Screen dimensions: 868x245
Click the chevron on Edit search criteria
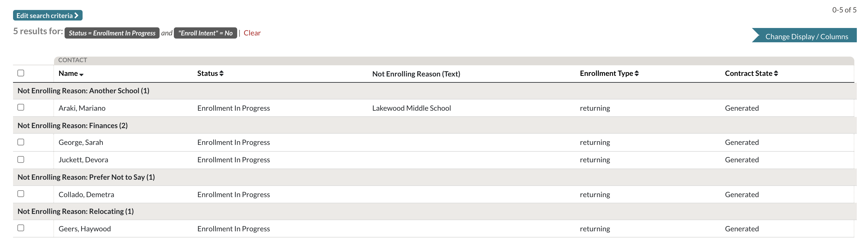click(x=77, y=15)
